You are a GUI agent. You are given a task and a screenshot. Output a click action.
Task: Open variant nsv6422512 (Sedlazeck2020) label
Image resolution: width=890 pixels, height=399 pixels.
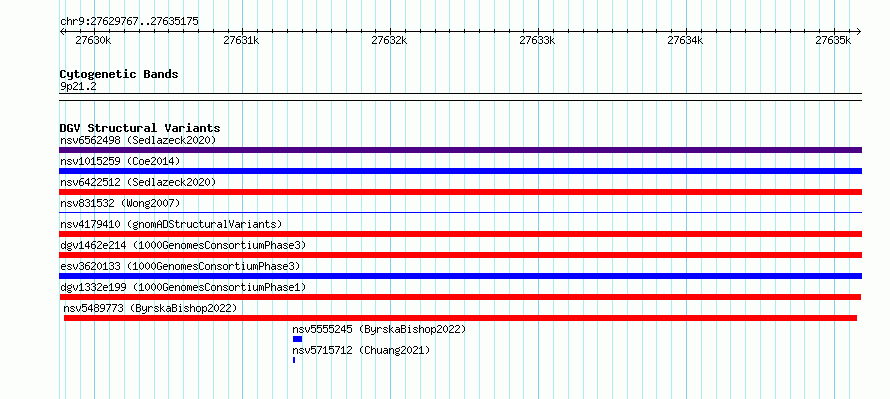[x=138, y=182]
